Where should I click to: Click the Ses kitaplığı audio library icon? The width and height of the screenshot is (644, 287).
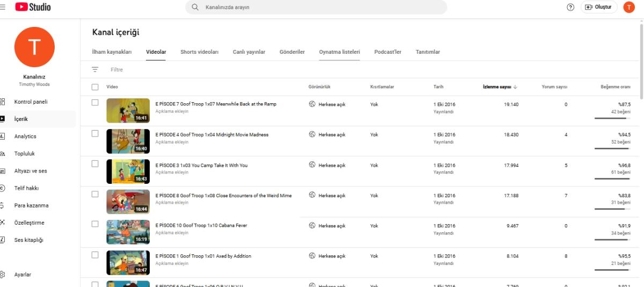3,240
